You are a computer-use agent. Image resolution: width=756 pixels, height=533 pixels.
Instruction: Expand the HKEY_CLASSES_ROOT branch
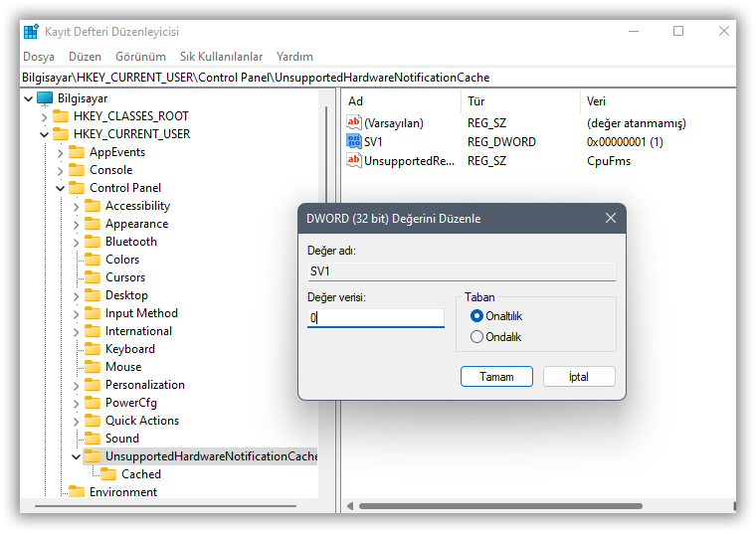tap(44, 116)
